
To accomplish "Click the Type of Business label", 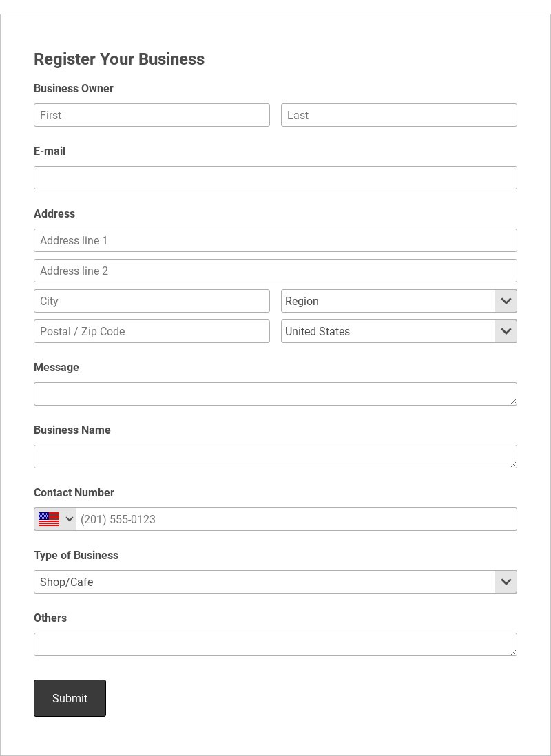I will coord(76,556).
